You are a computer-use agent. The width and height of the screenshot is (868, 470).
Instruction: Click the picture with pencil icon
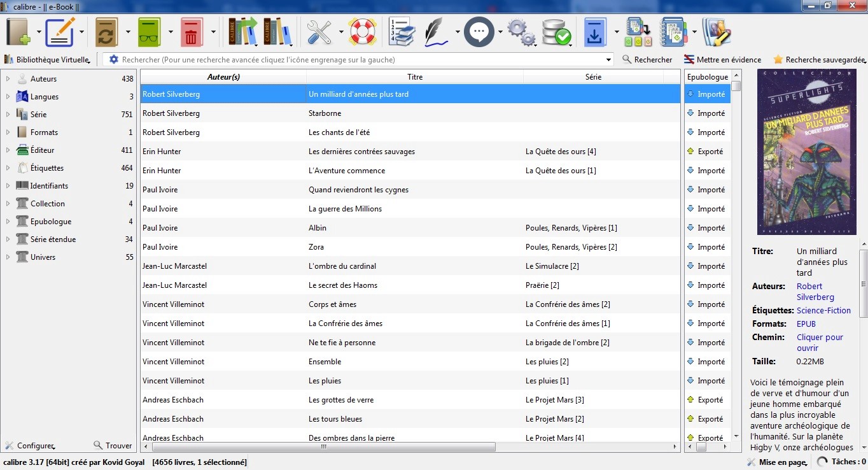717,32
